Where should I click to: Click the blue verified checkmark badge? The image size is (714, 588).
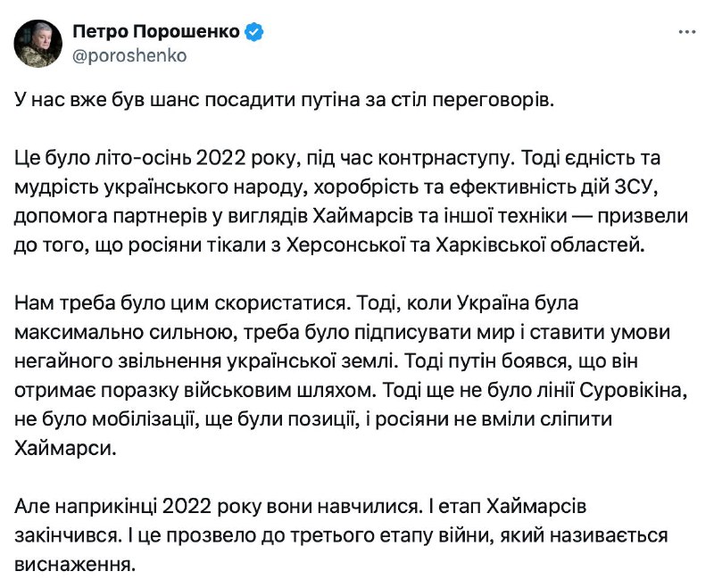[x=254, y=32]
